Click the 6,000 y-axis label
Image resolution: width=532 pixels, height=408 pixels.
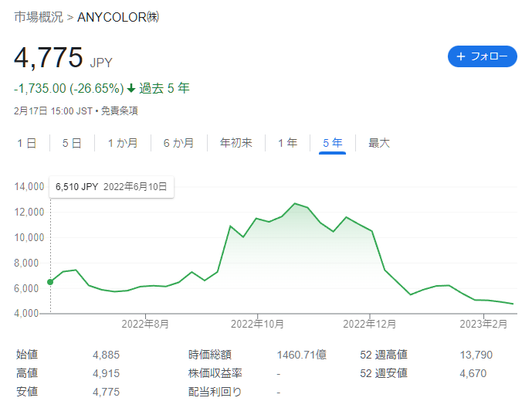point(26,288)
